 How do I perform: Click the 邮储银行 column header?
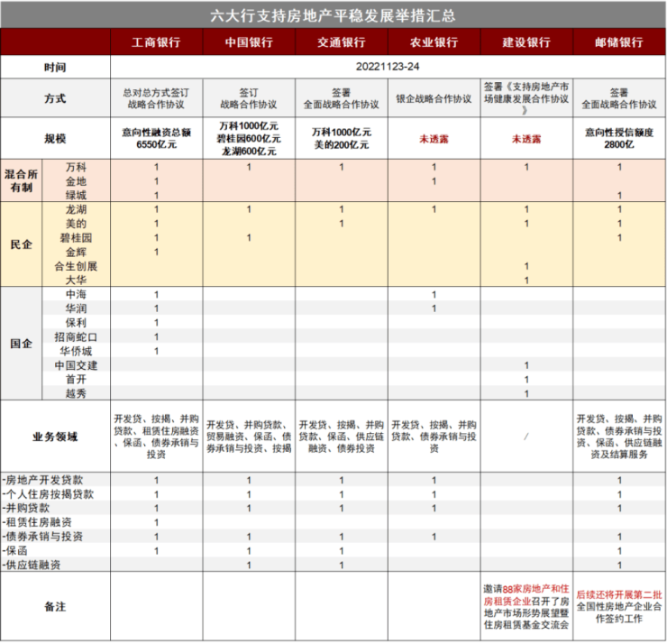pyautogui.click(x=619, y=42)
